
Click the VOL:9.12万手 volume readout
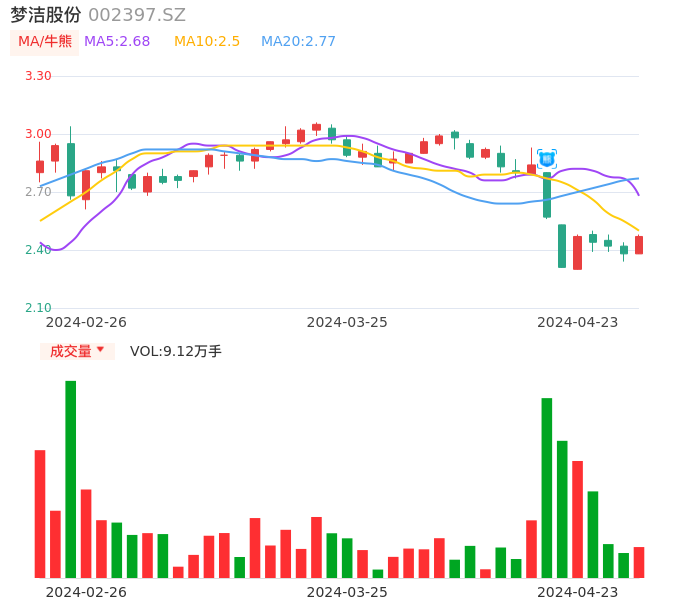pyautogui.click(x=176, y=351)
